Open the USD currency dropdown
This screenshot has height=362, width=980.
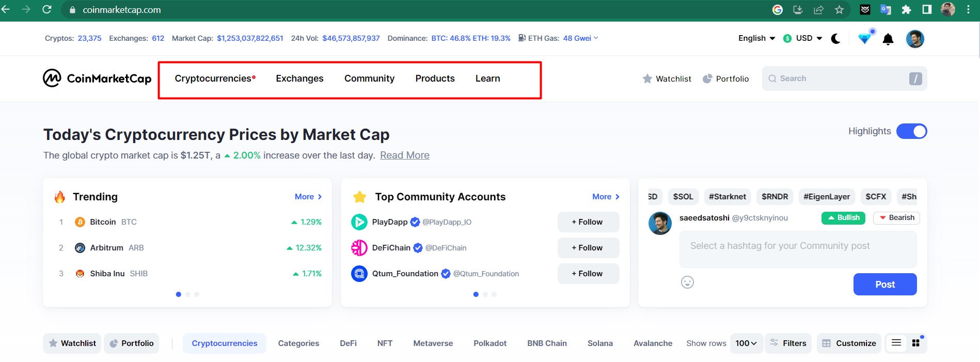click(803, 38)
